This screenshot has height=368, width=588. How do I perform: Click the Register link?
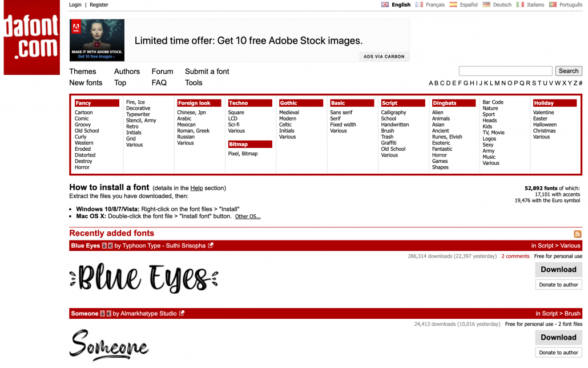point(99,5)
